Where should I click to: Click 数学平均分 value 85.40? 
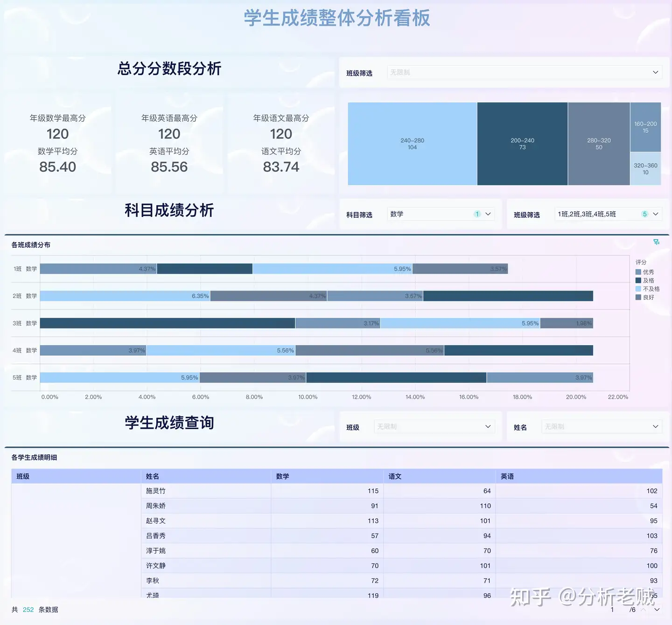(57, 167)
